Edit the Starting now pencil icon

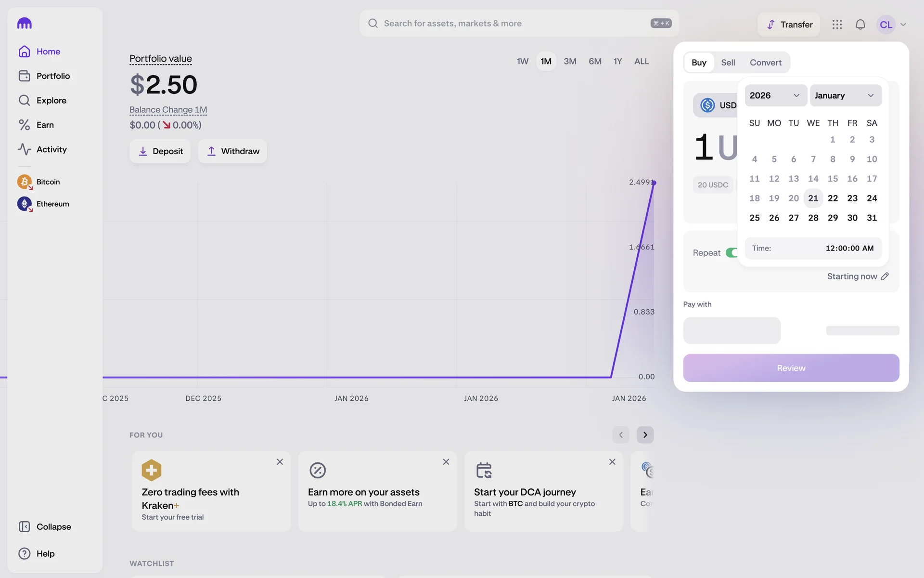(885, 276)
